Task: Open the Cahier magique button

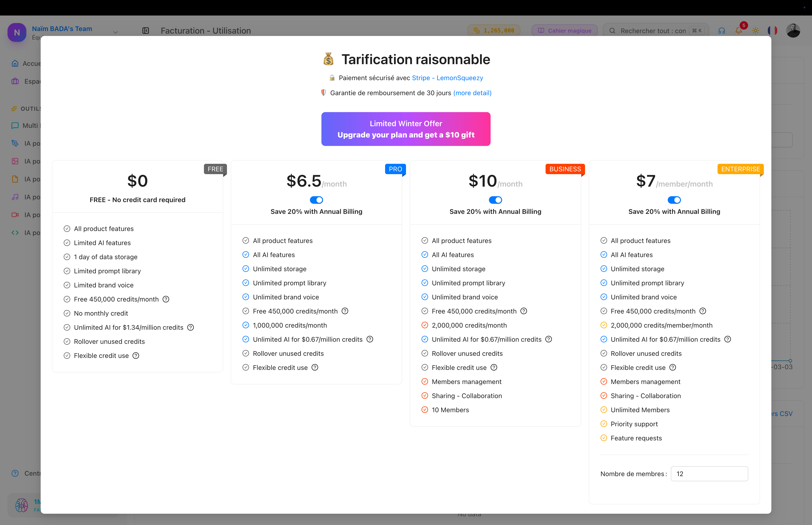Action: pos(564,31)
